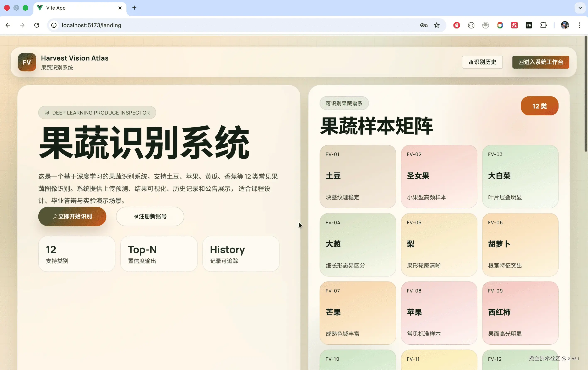Open the translate extension icon

[x=514, y=25]
